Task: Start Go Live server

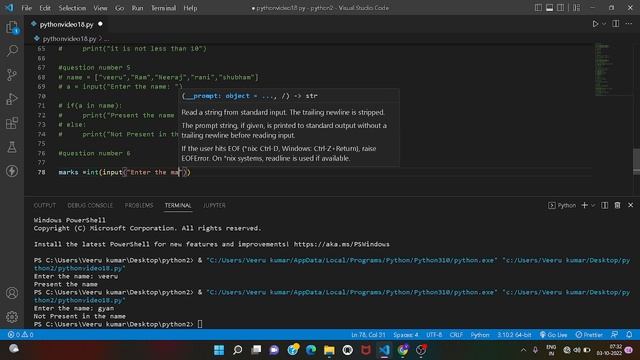Action: coord(553,335)
